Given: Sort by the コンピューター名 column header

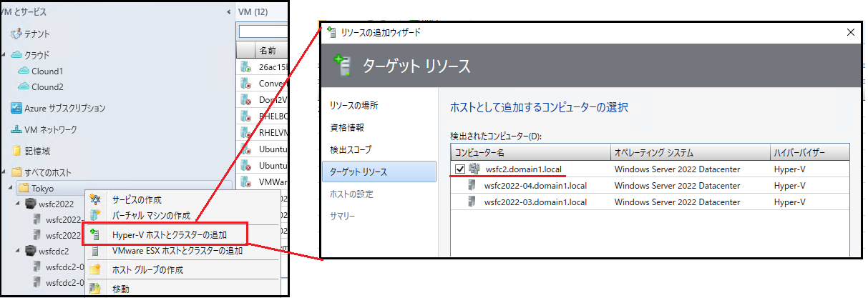Looking at the screenshot, I should [530, 152].
